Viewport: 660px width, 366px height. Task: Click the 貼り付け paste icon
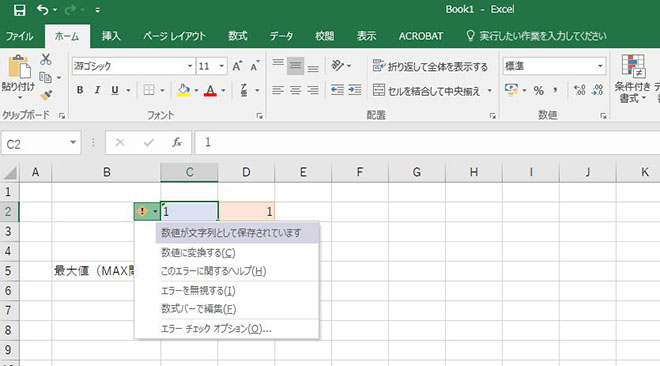click(x=19, y=66)
